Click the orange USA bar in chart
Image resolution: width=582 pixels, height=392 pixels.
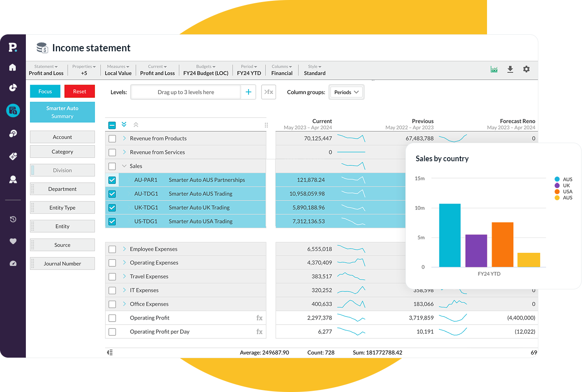(x=502, y=244)
